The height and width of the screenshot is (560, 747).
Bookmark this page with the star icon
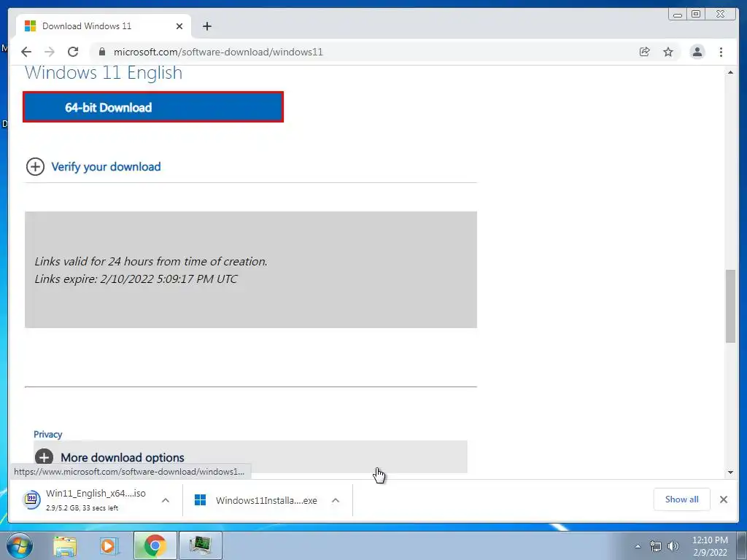(668, 52)
